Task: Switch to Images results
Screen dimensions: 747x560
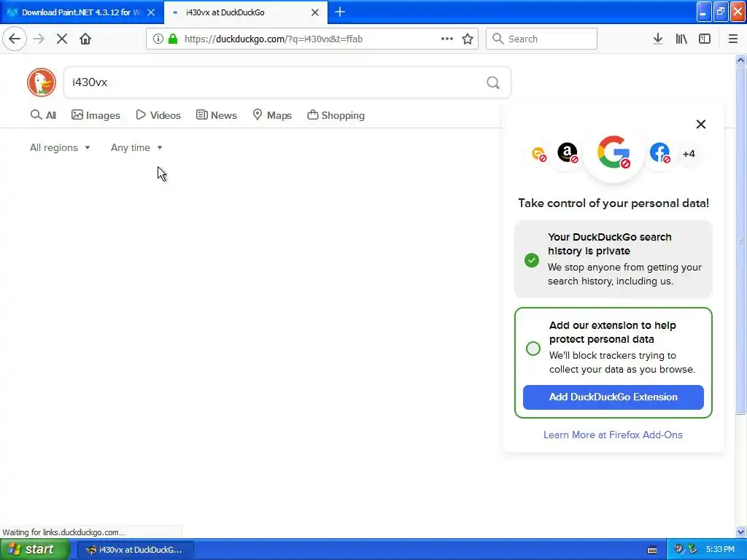Action: coord(96,115)
